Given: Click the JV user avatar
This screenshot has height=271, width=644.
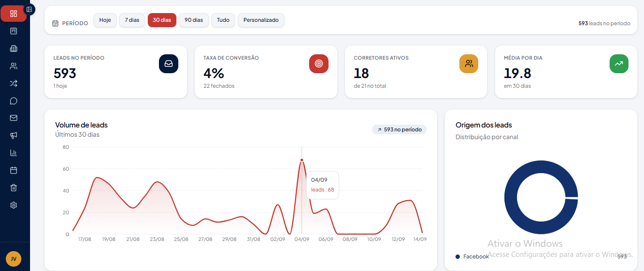Looking at the screenshot, I should click(14, 259).
